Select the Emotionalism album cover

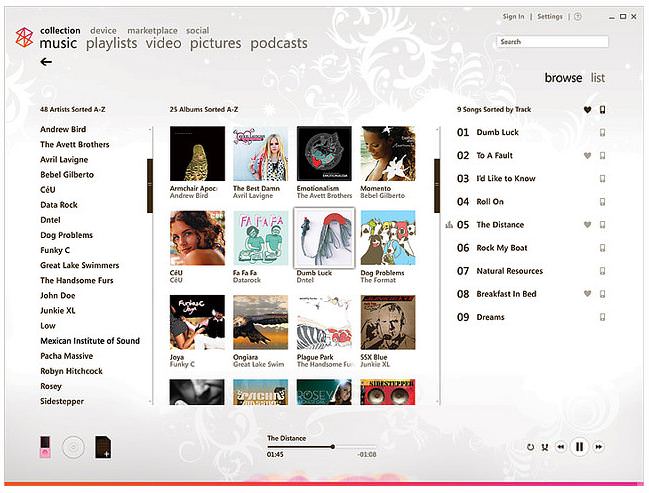[324, 154]
